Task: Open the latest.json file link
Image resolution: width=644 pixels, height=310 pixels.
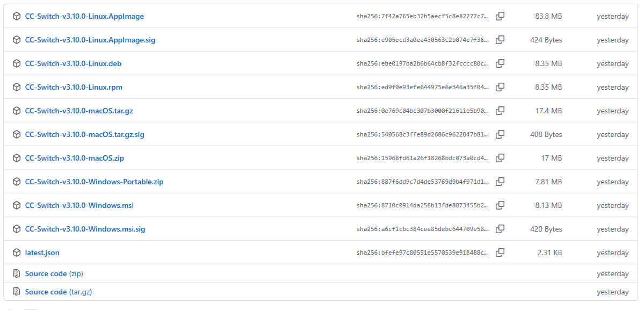Action: click(x=42, y=253)
